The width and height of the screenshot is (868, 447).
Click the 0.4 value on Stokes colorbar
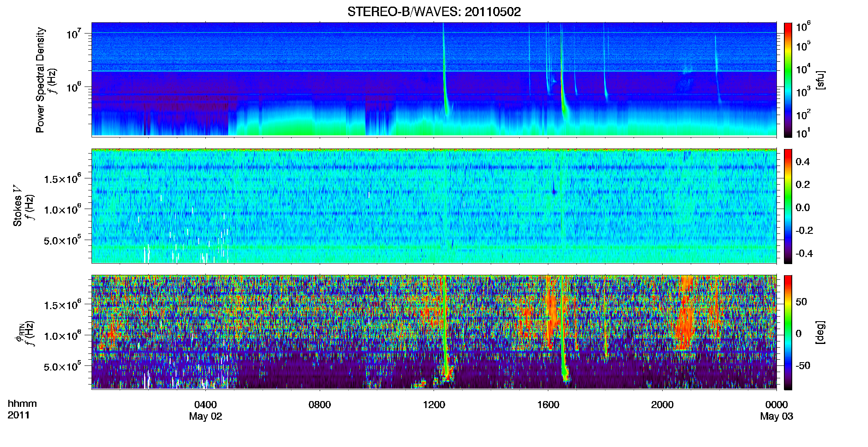click(x=803, y=162)
